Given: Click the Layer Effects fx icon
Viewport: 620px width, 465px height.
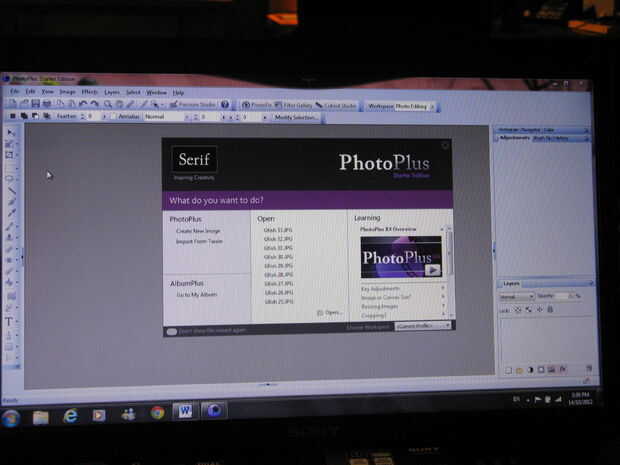Looking at the screenshot, I should coord(562,369).
